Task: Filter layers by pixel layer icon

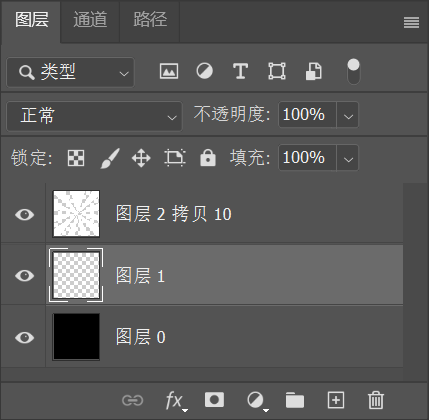Action: click(x=169, y=71)
